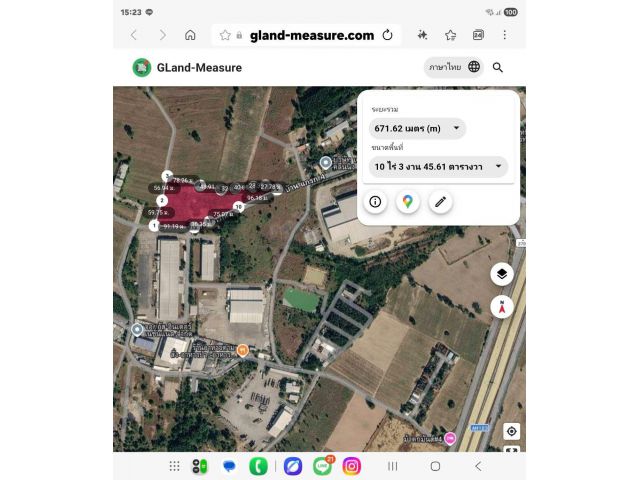Open the info button in measurement panel
The image size is (640, 480).
click(x=375, y=202)
